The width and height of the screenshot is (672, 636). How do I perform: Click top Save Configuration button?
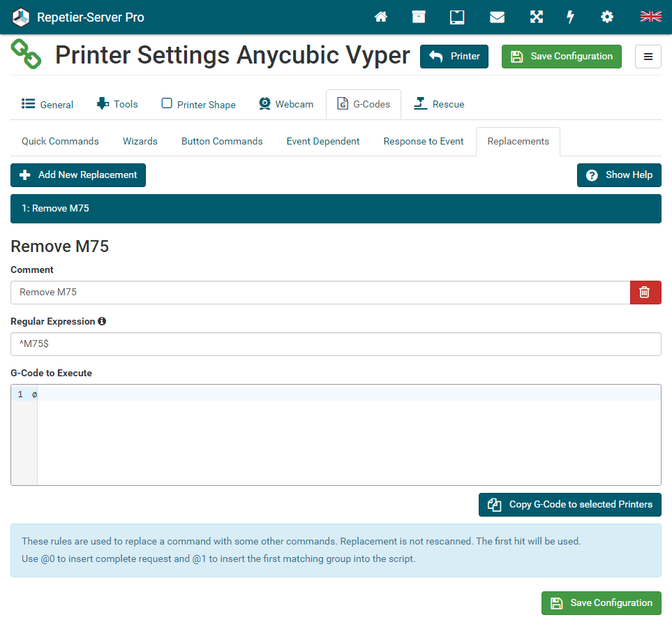click(x=562, y=57)
